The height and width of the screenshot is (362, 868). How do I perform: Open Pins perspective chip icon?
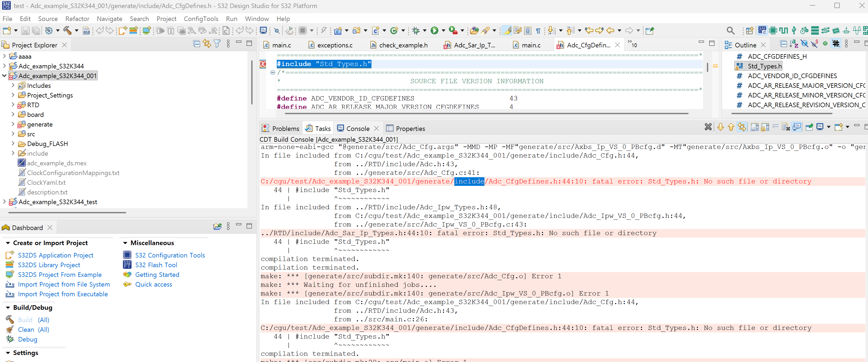pyautogui.click(x=773, y=31)
